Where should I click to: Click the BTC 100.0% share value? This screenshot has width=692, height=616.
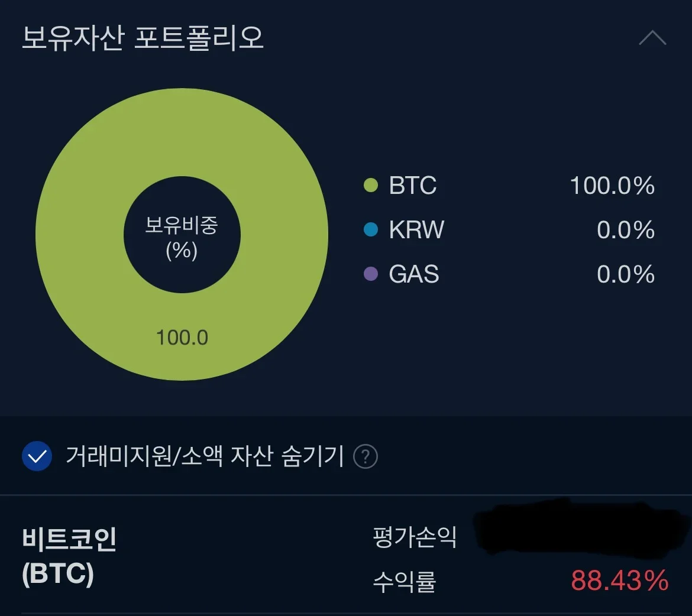tap(612, 186)
